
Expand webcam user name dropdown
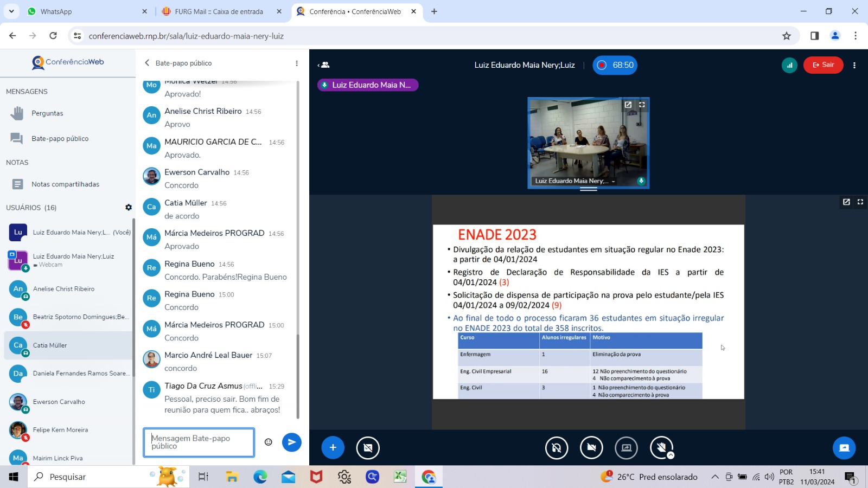tap(613, 181)
